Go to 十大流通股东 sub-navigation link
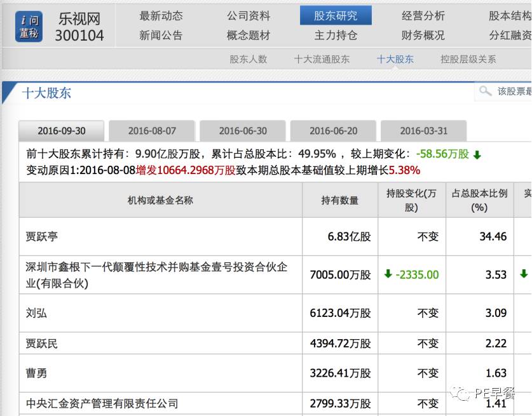Screen dimensions: 532x416 (322, 59)
